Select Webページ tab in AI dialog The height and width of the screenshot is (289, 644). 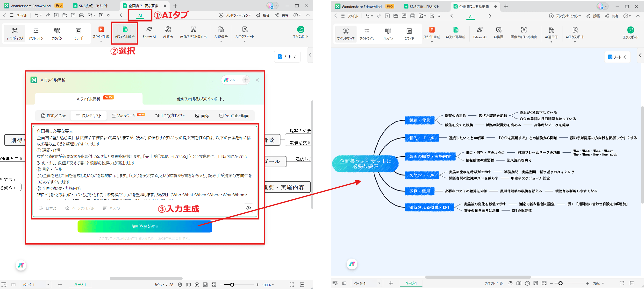pyautogui.click(x=128, y=116)
